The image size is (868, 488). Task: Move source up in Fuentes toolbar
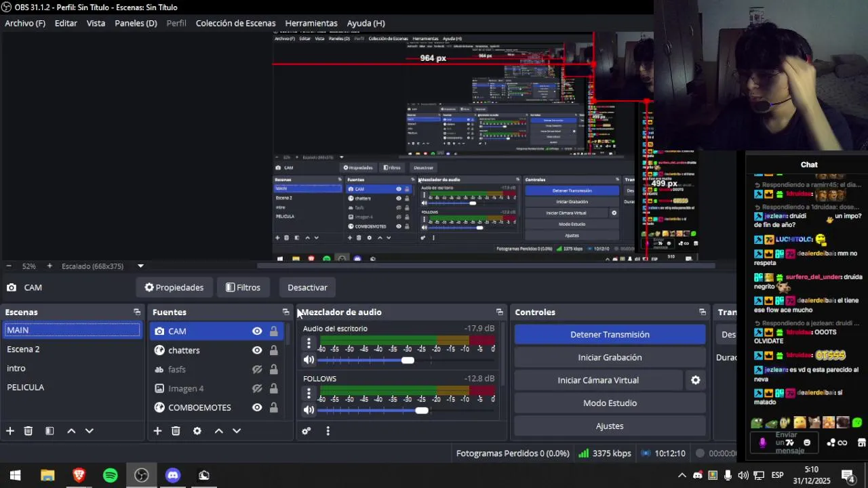point(219,431)
